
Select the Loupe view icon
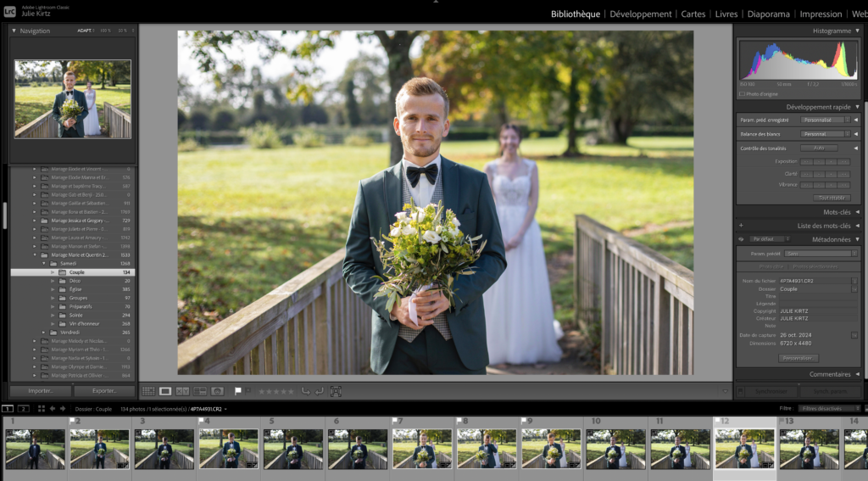pyautogui.click(x=165, y=391)
